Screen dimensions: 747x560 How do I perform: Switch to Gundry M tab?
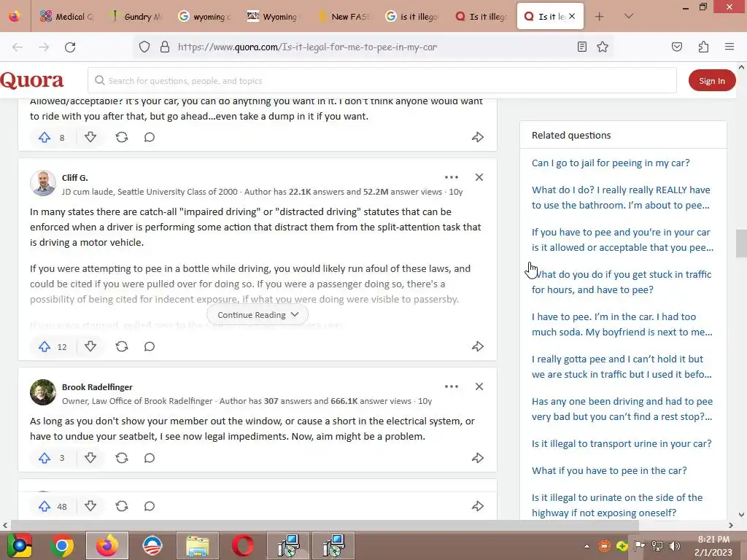coord(136,17)
